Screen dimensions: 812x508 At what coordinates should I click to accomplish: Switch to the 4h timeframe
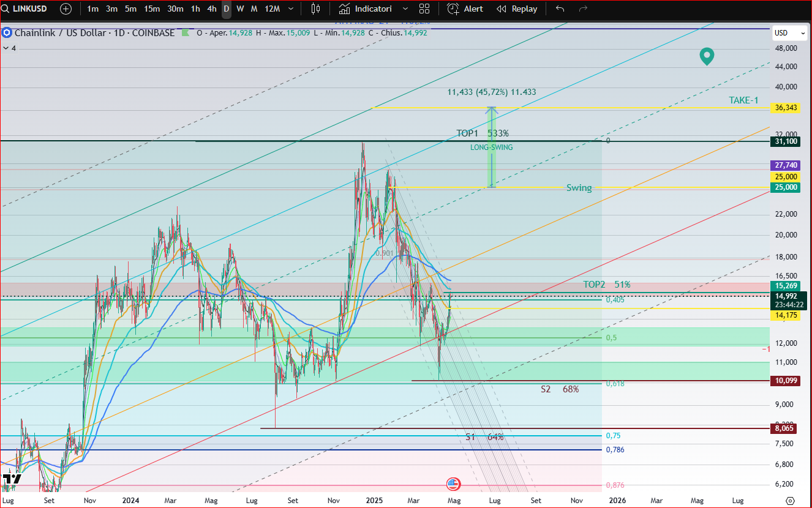tap(211, 9)
